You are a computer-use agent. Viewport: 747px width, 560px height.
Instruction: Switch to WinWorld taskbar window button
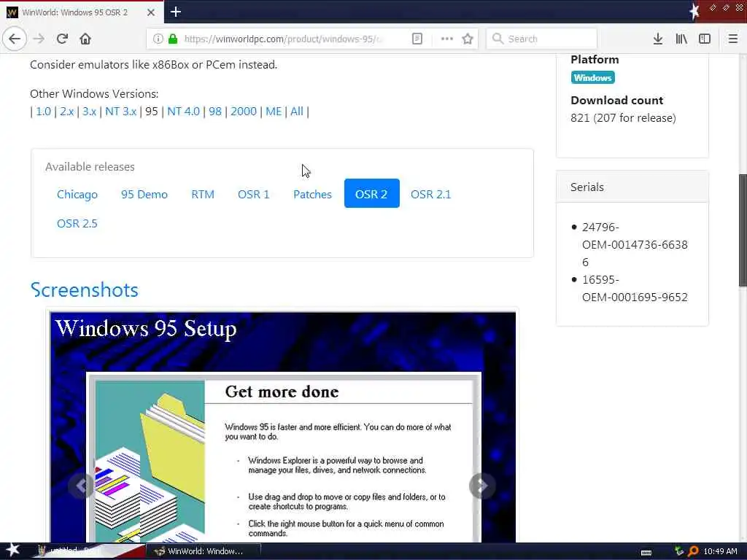coord(204,551)
